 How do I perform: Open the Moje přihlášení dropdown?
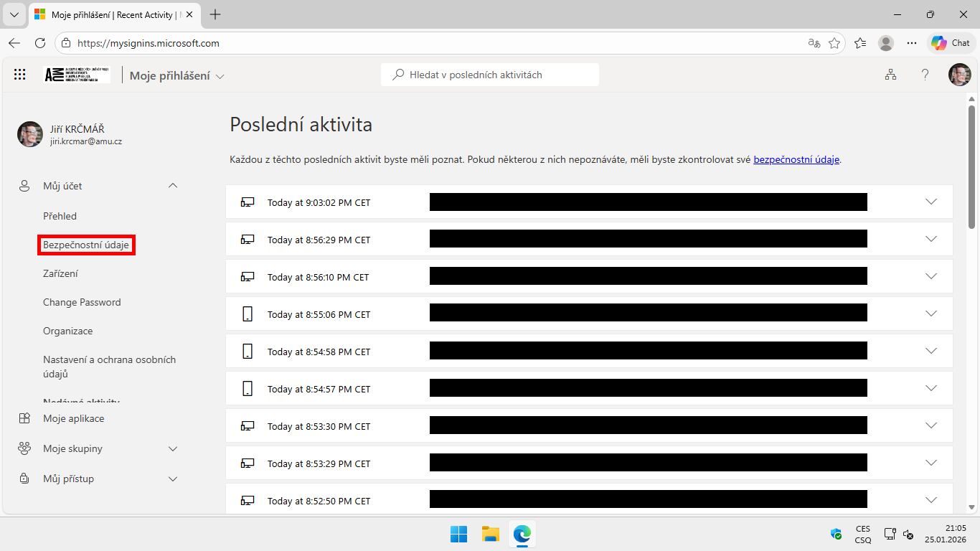point(220,75)
